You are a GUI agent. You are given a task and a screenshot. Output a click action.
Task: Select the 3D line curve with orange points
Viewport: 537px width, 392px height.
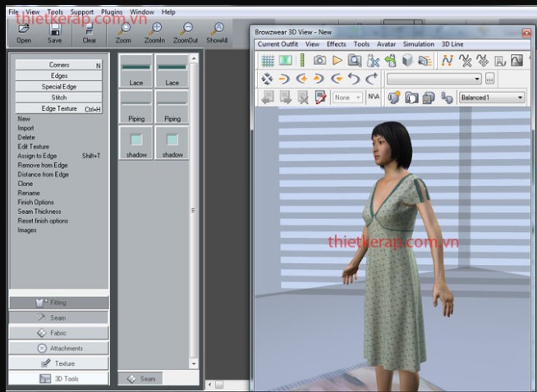tap(447, 61)
